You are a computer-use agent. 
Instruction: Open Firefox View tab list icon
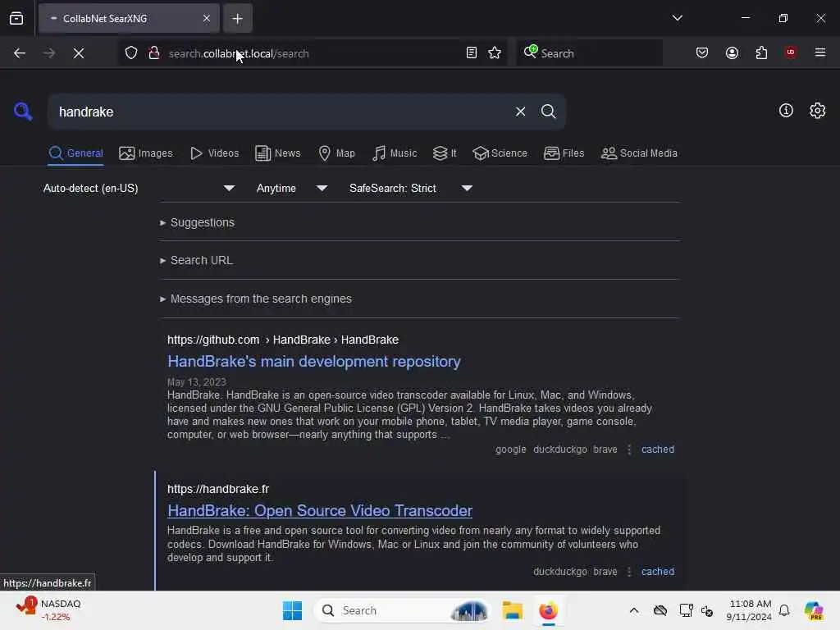pos(16,18)
